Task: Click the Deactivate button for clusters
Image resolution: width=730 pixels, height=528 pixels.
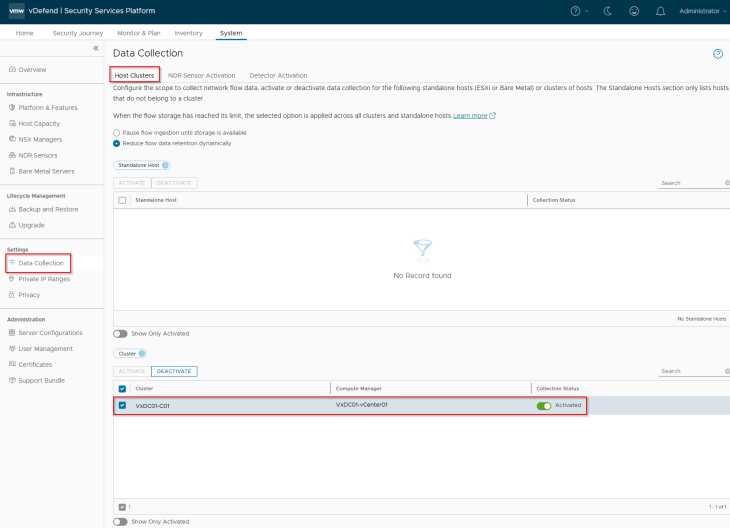Action: coord(174,371)
